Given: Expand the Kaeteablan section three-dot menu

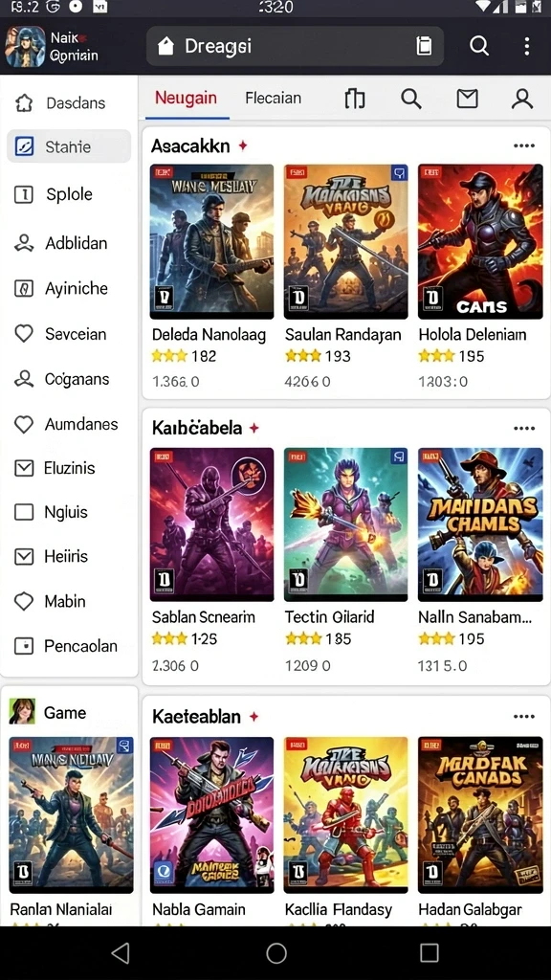Looking at the screenshot, I should point(523,716).
